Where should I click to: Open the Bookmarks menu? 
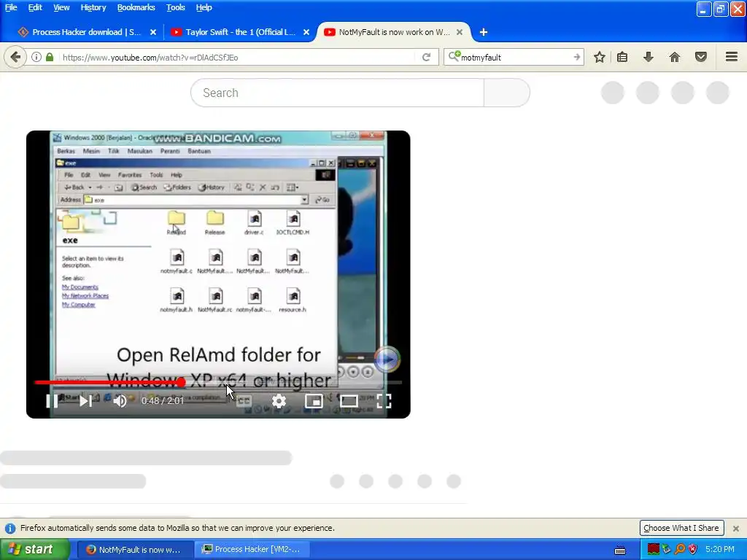pos(136,7)
